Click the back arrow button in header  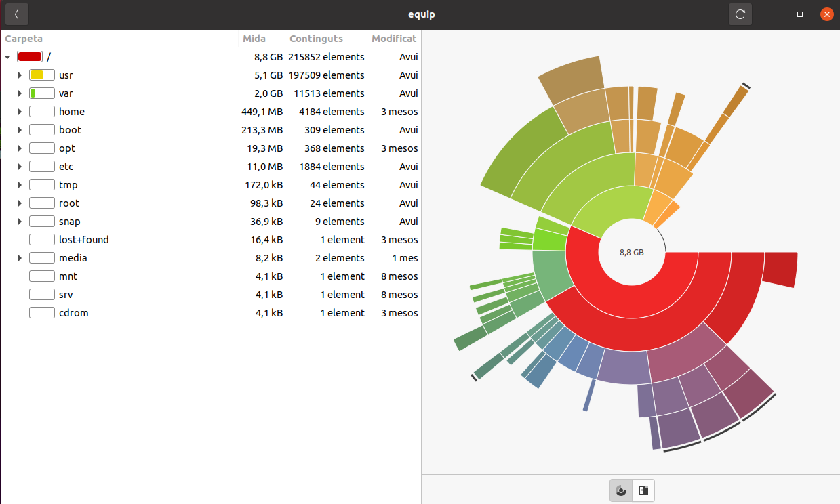pos(17,14)
